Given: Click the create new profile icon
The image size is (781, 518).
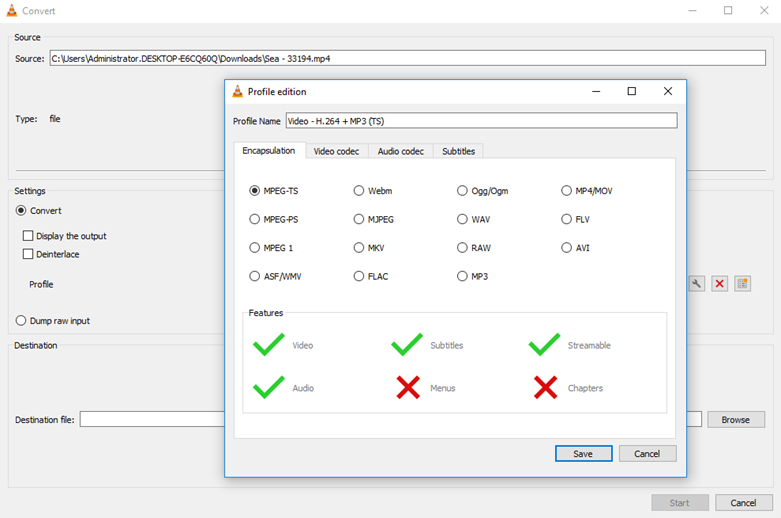Looking at the screenshot, I should tap(742, 284).
